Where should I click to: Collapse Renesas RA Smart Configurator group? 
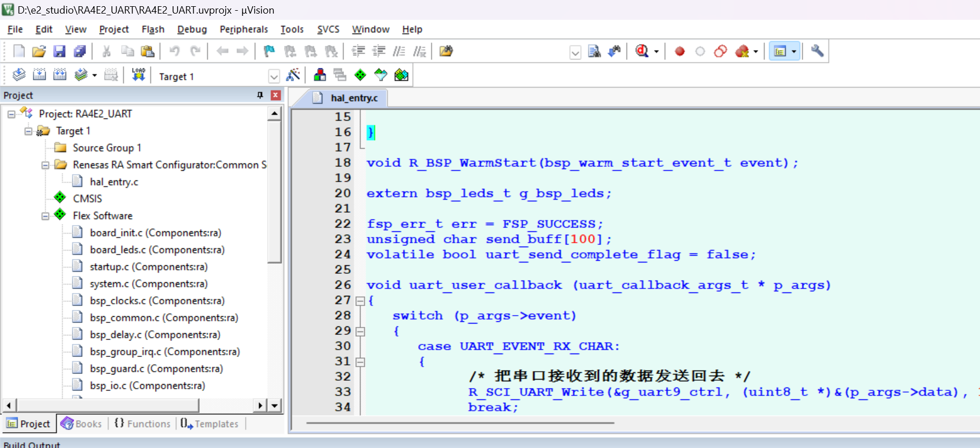coord(45,165)
